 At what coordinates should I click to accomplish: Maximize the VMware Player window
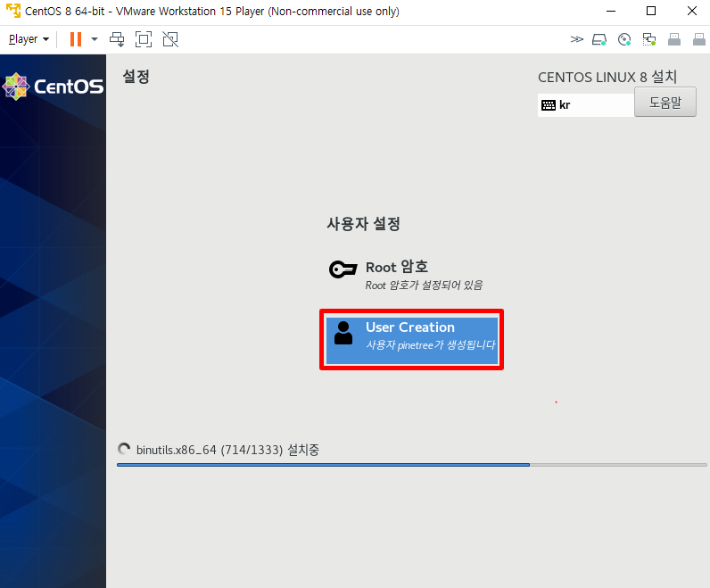click(651, 11)
